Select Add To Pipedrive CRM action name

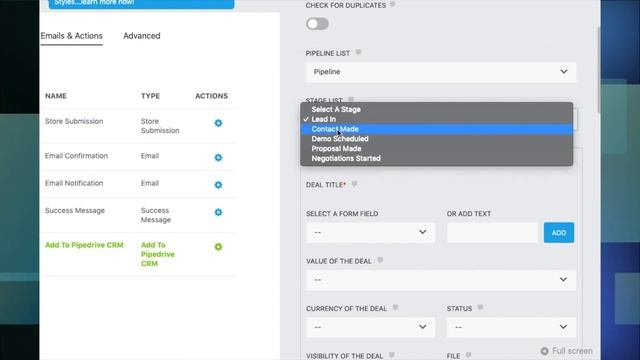[84, 245]
